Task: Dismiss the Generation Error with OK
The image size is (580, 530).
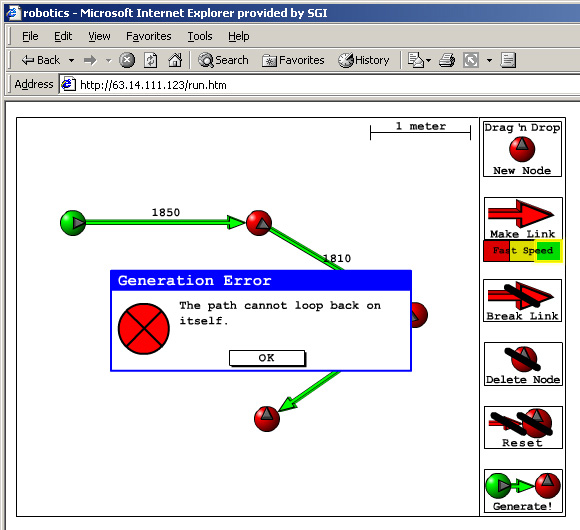Action: click(267, 358)
